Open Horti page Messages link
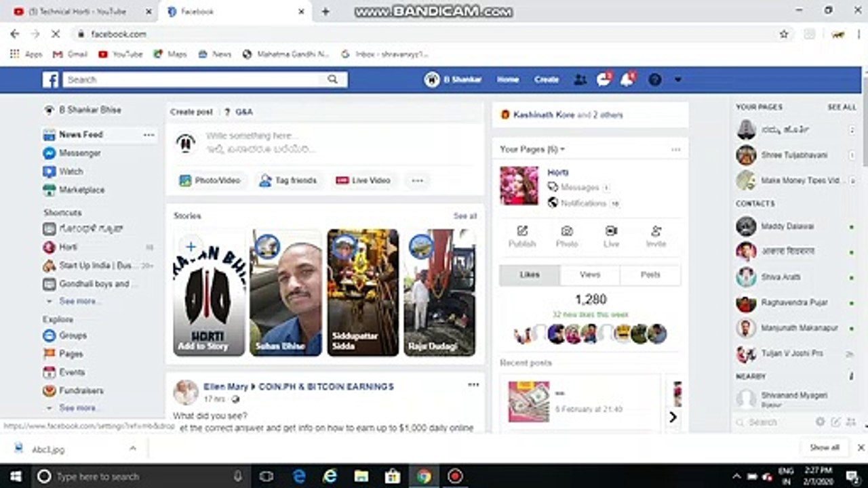 tap(579, 188)
